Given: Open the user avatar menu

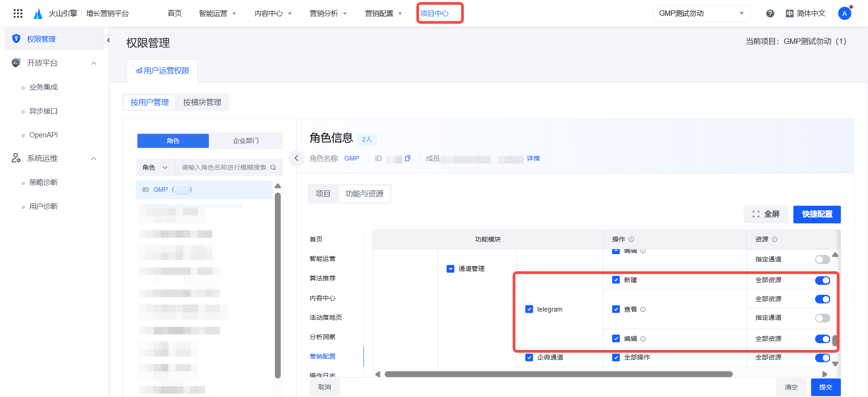Looking at the screenshot, I should [x=844, y=14].
